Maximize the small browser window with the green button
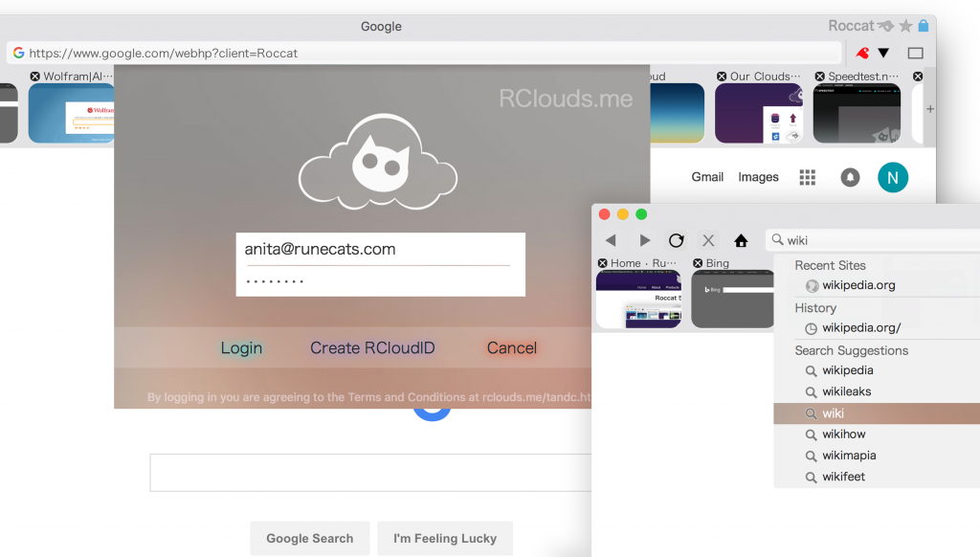This screenshot has width=980, height=557. 641,214
